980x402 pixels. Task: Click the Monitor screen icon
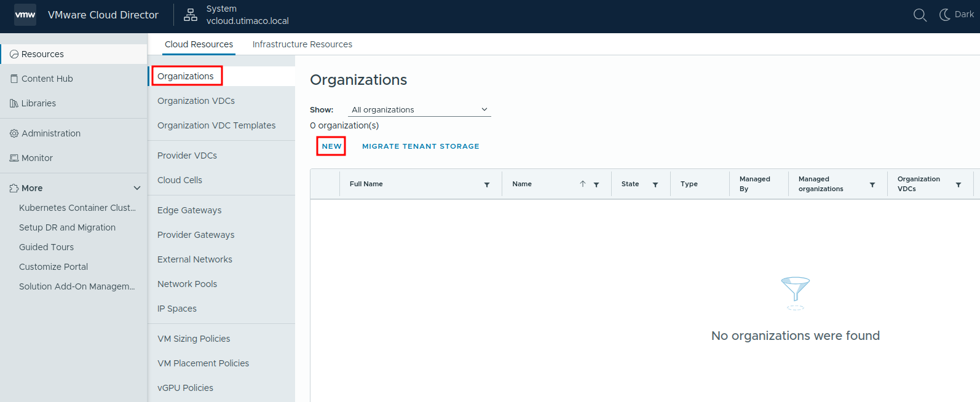14,158
